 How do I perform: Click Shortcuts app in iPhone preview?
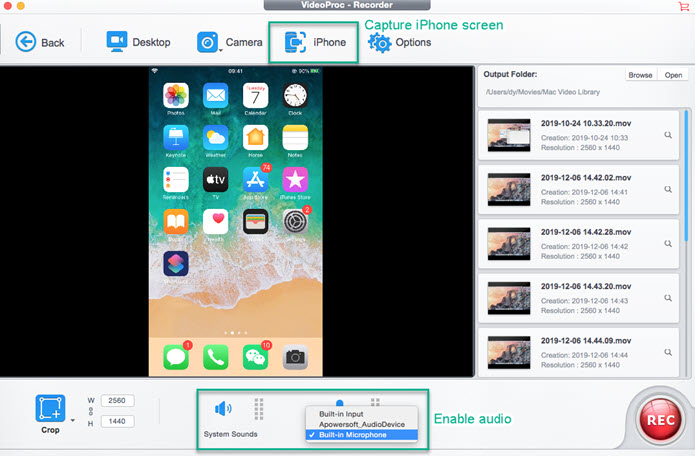(176, 264)
